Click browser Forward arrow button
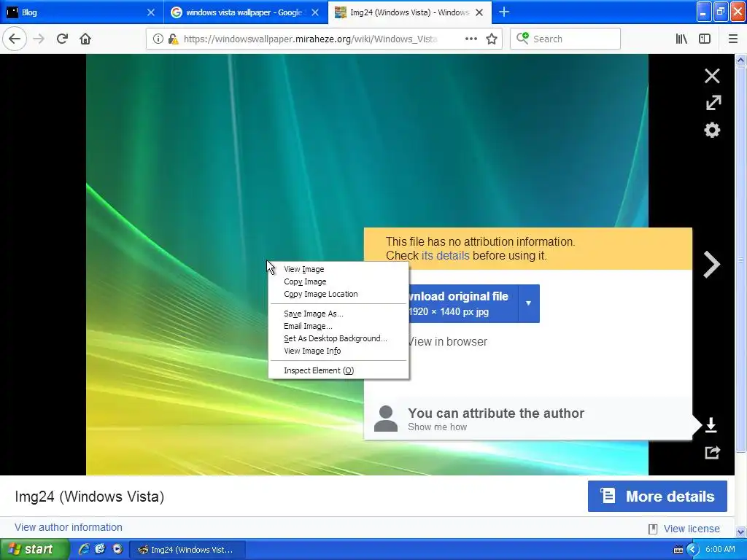 coord(39,39)
